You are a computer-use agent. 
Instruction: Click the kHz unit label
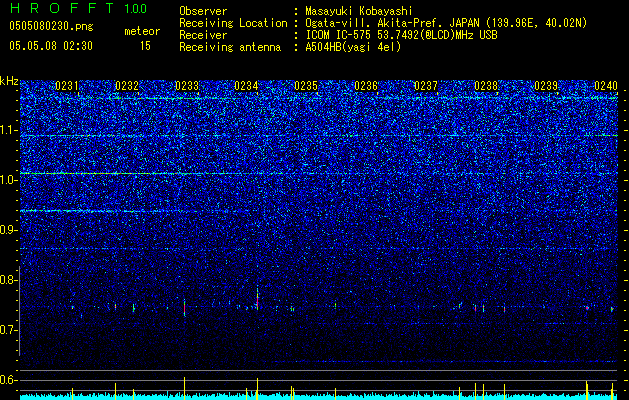9,81
